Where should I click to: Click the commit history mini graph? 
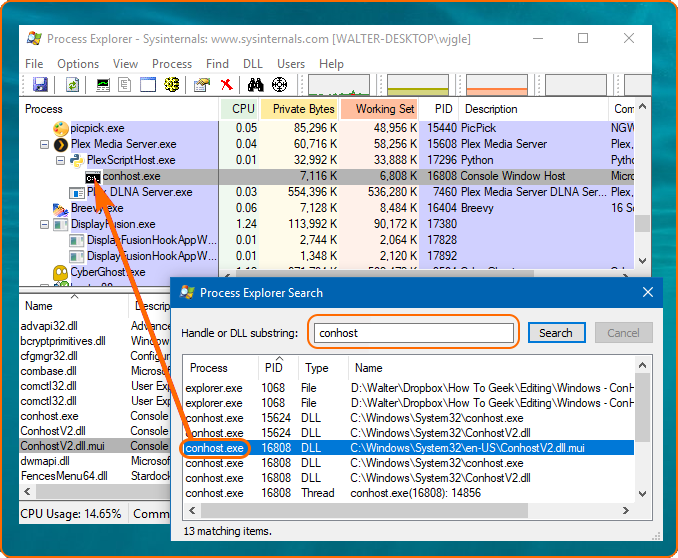418,85
